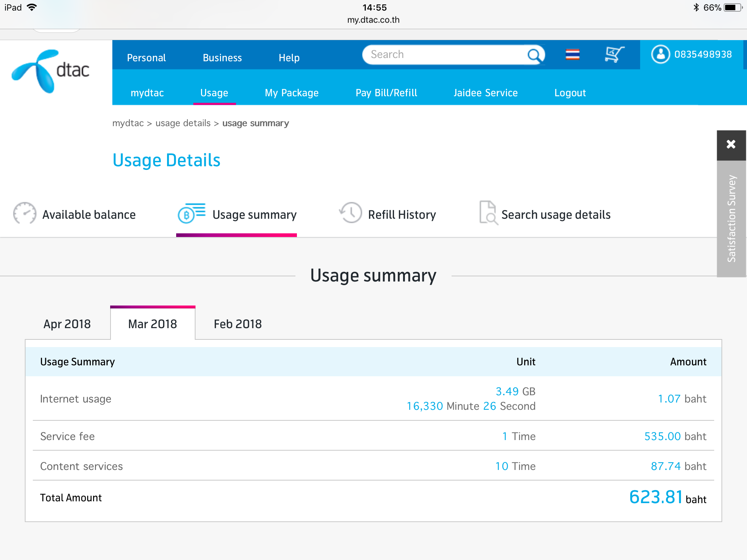747x560 pixels.
Task: Click the 87.74 baht amount
Action: (x=679, y=466)
